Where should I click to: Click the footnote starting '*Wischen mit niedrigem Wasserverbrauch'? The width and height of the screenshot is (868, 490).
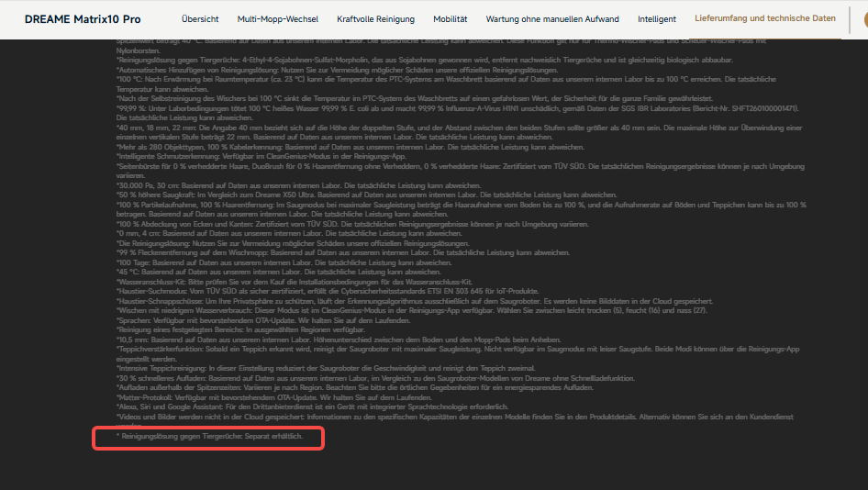(411, 311)
